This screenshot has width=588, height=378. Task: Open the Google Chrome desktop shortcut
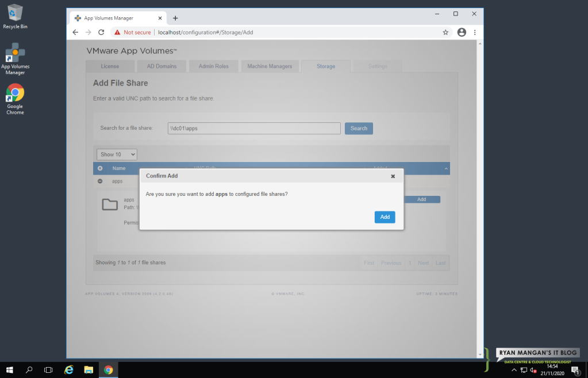point(15,99)
